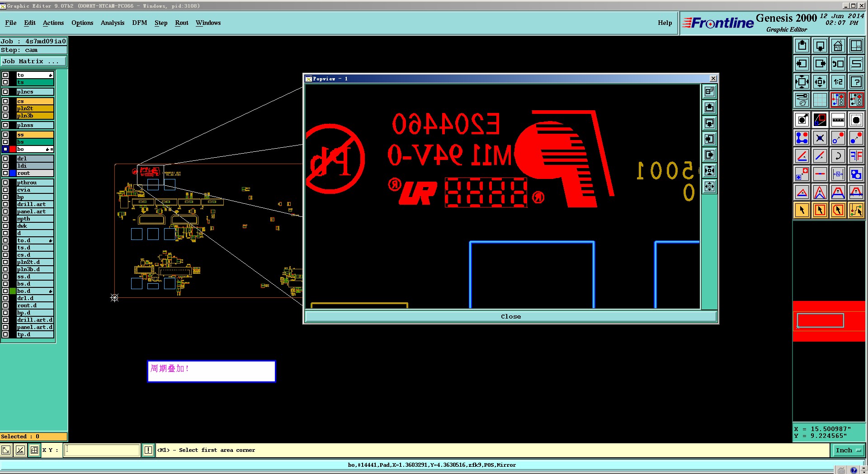Click the Job Matrix button
This screenshot has width=868, height=474.
(34, 61)
